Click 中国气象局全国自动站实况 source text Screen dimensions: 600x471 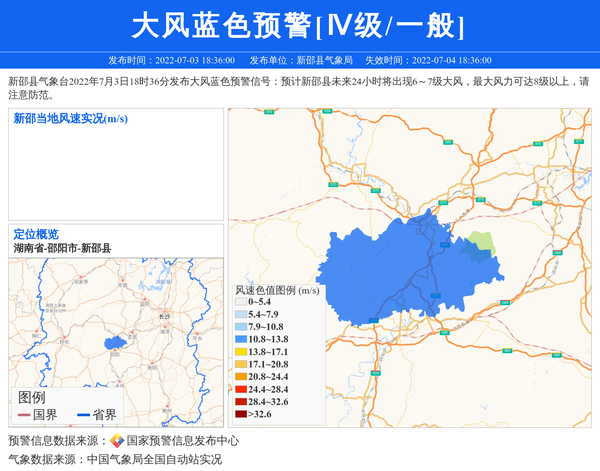click(x=154, y=460)
